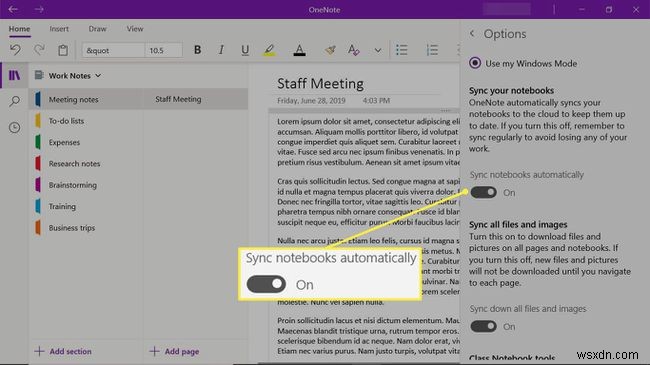Viewport: 650px width, 365px height.
Task: Toggle italic formatting
Action: pyautogui.click(x=221, y=50)
